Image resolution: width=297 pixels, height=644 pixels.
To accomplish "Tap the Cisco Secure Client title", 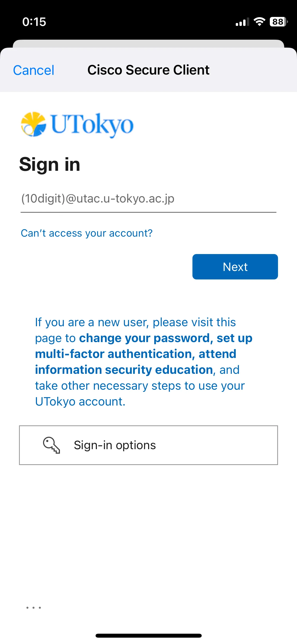I will [148, 70].
